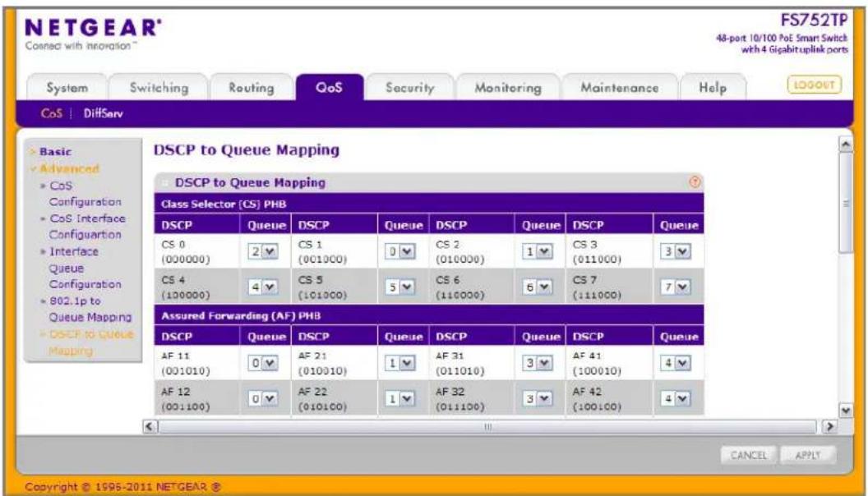Open the CS 4 queue dropdown

click(262, 287)
